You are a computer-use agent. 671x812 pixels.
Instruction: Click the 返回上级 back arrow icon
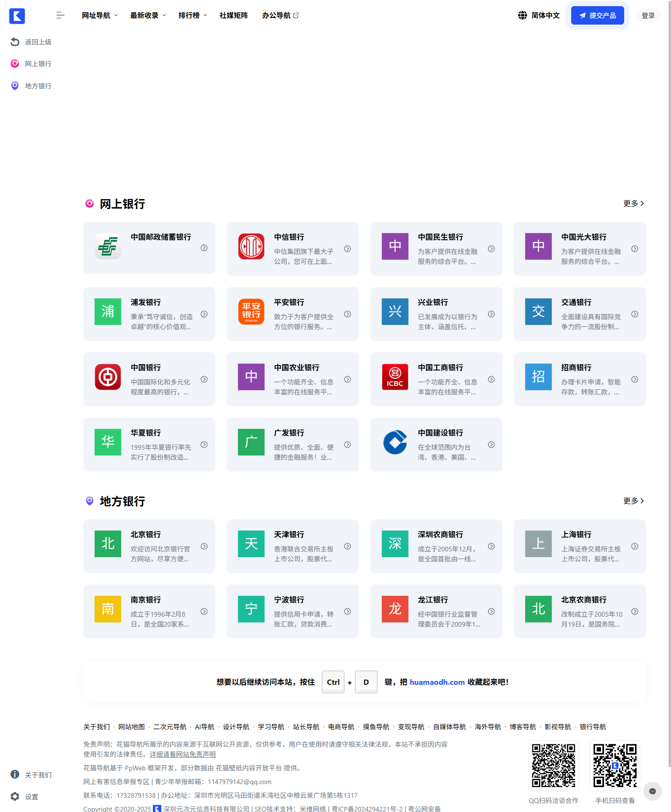[x=15, y=42]
